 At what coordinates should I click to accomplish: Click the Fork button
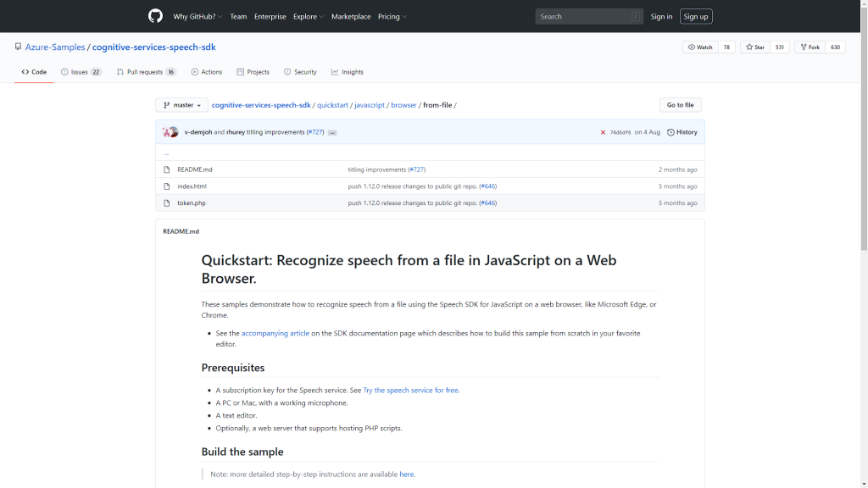pos(810,47)
